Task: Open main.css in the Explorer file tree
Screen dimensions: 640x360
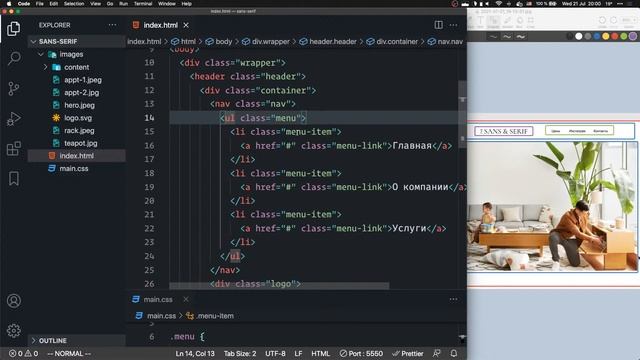Action: 77,168
